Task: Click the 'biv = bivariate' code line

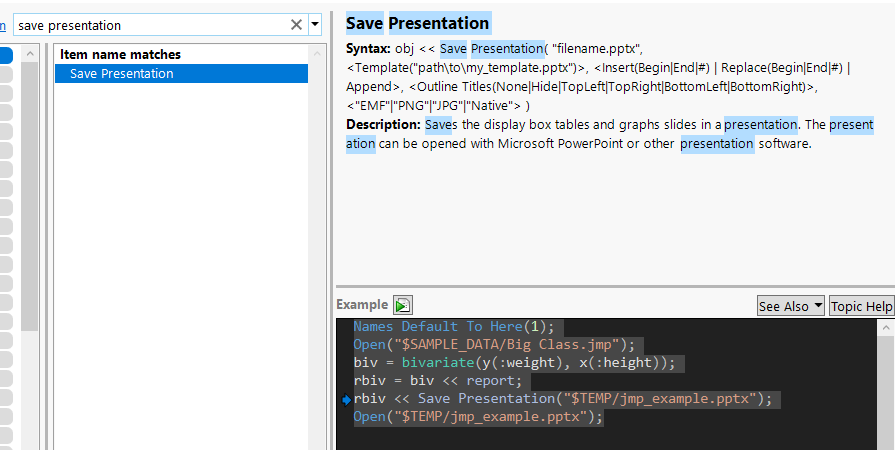Action: click(x=514, y=363)
